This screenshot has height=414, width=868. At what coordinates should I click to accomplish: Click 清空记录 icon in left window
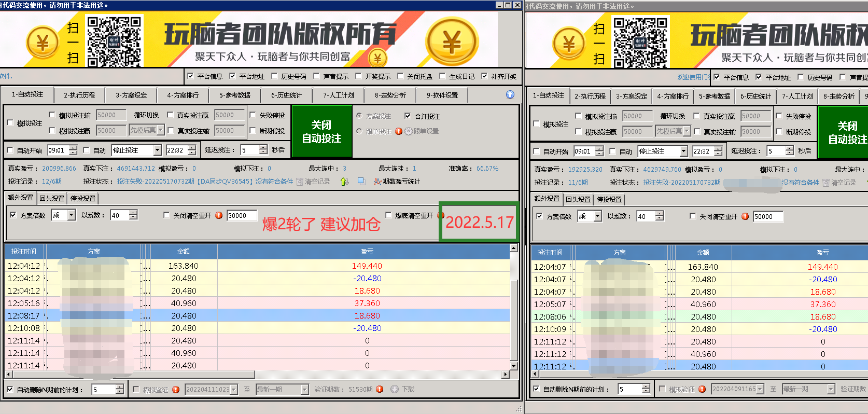[x=300, y=182]
